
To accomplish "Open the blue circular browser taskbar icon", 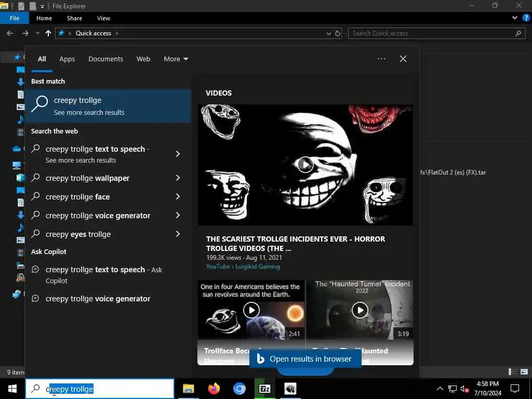I will [x=239, y=389].
